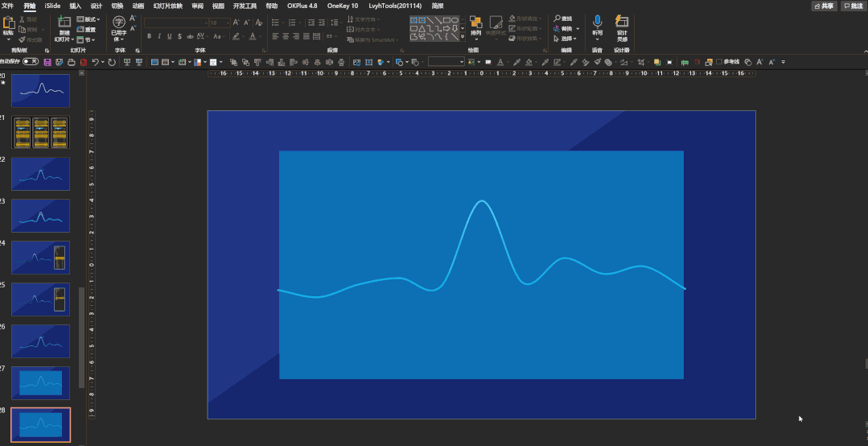This screenshot has height=446, width=868.
Task: Click the Crop tool in quick access toolbar
Action: [x=640, y=62]
